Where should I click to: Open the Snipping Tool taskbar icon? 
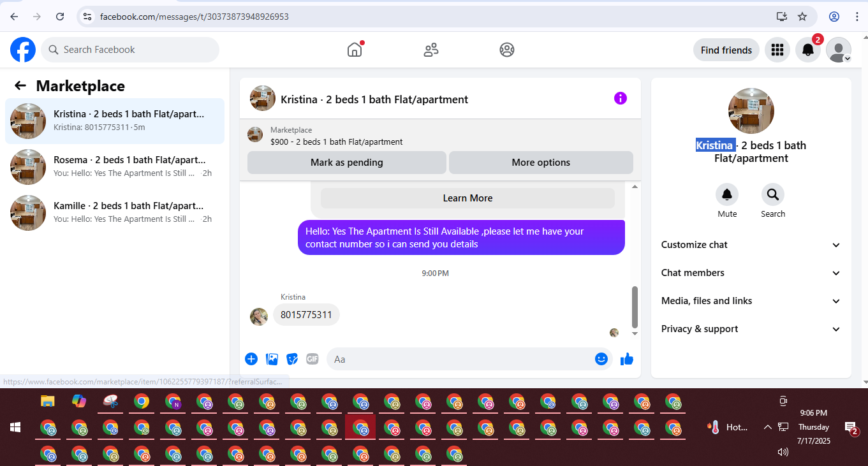[110, 401]
